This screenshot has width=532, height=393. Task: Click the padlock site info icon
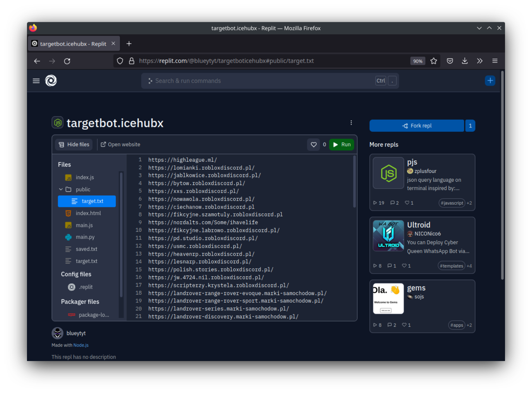point(132,61)
